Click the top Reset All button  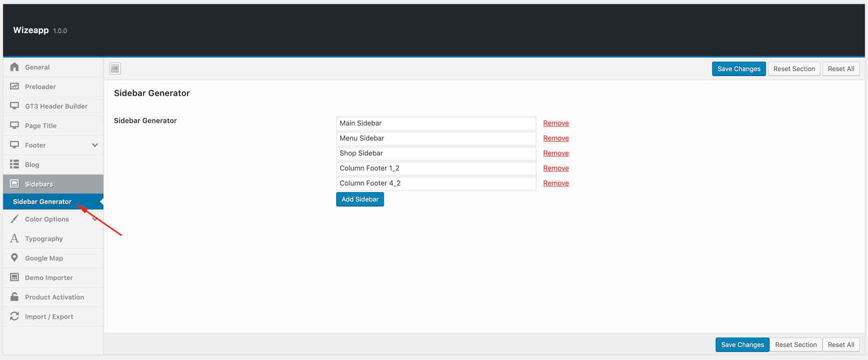click(841, 69)
